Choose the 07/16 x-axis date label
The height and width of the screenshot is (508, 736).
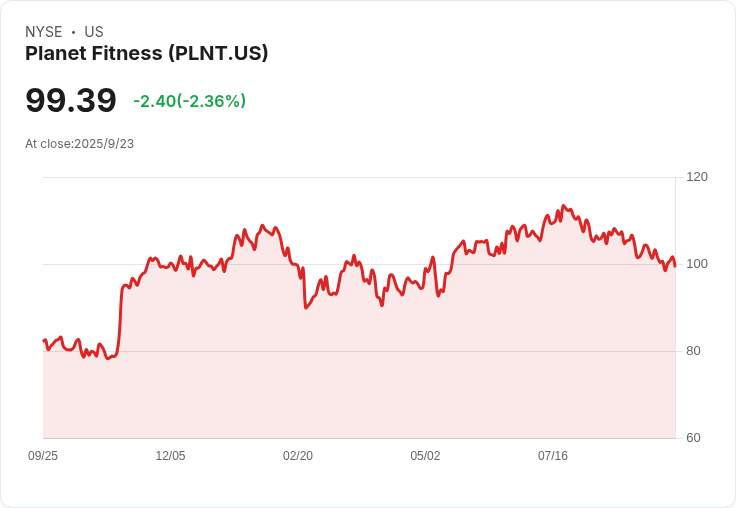553,456
